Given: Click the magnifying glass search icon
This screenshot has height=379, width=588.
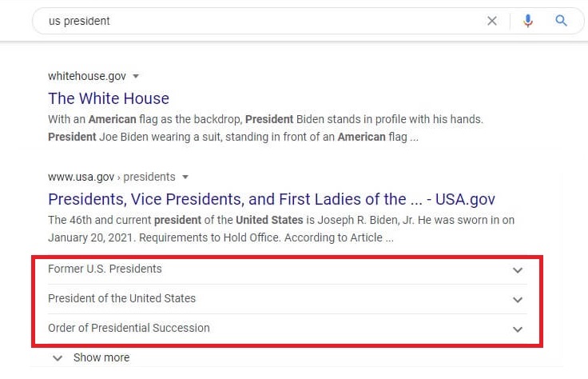Looking at the screenshot, I should pos(562,21).
